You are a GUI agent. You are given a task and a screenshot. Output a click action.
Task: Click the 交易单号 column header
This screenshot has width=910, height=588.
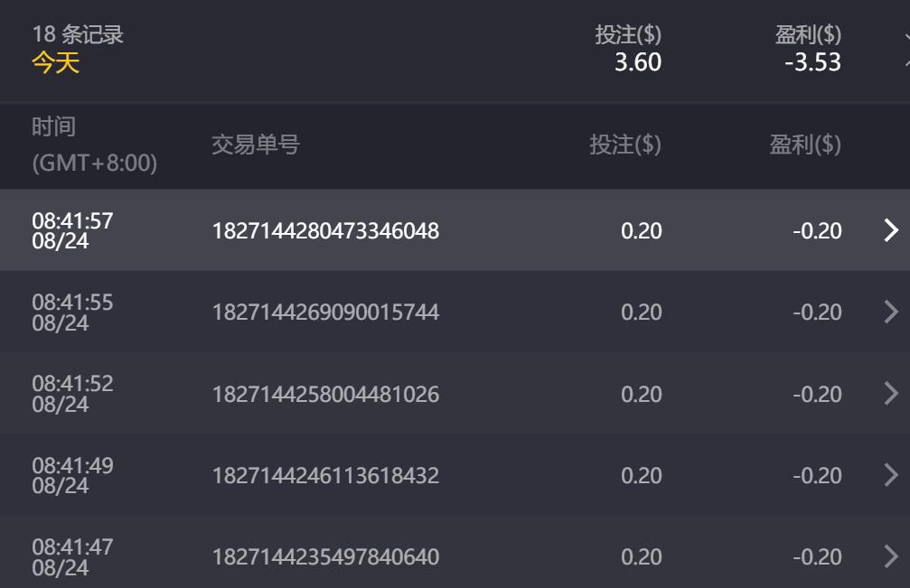(x=256, y=145)
